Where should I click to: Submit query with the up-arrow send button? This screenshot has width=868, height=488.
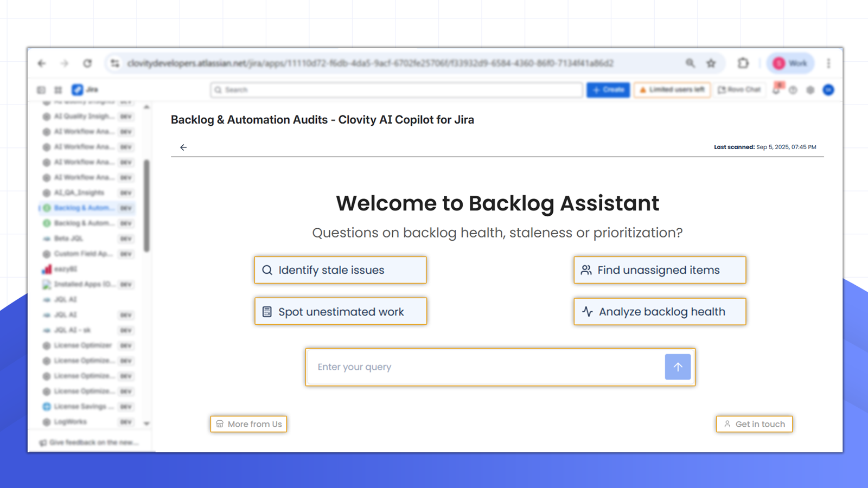pyautogui.click(x=678, y=367)
